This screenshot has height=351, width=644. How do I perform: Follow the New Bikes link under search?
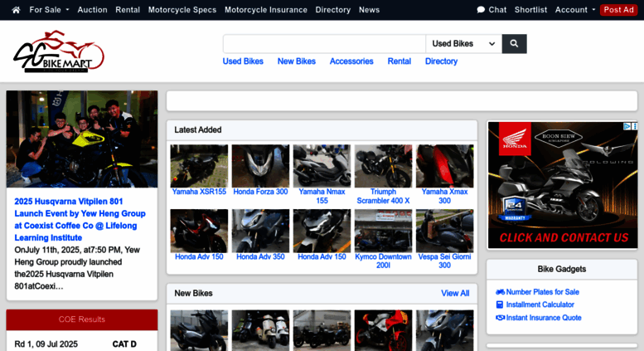coord(297,61)
